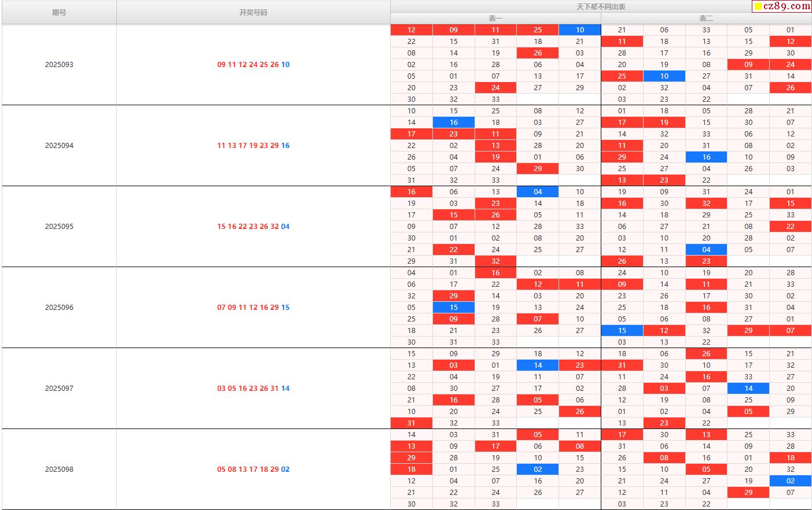Click winning numbers of period 2025097
Viewport: 812px width, 510px height.
click(x=253, y=388)
